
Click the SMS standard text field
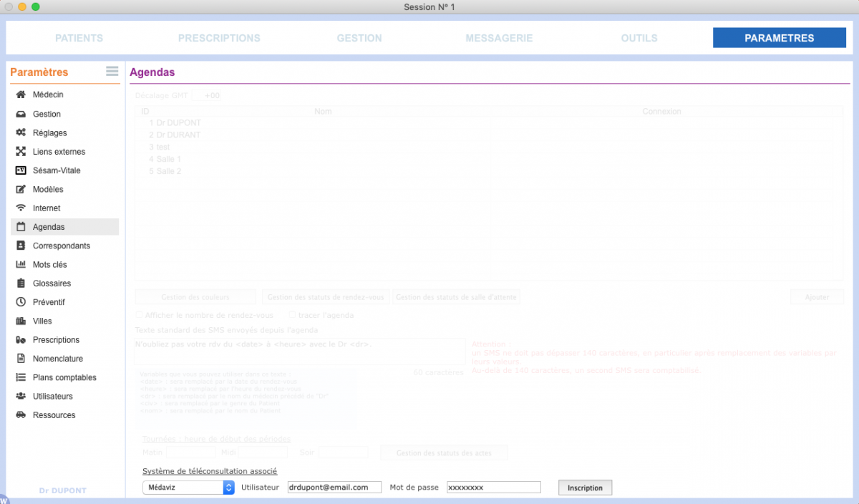300,352
